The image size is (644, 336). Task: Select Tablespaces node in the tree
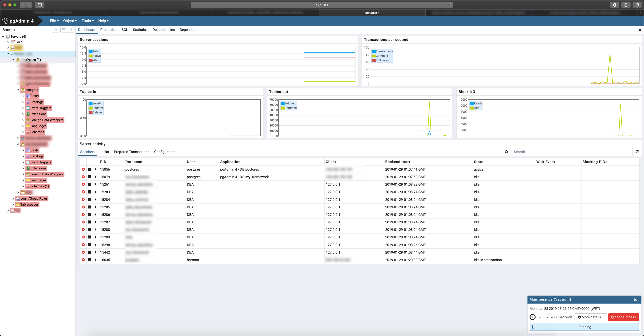29,205
